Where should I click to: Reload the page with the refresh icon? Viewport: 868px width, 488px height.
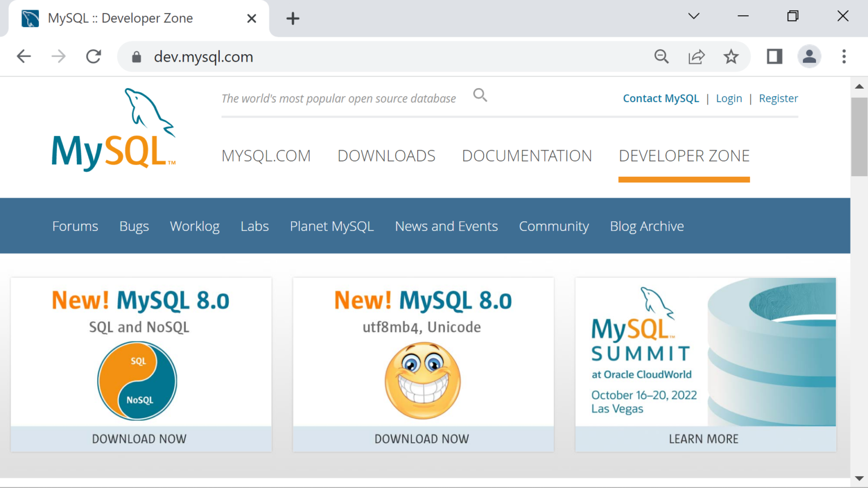tap(94, 56)
